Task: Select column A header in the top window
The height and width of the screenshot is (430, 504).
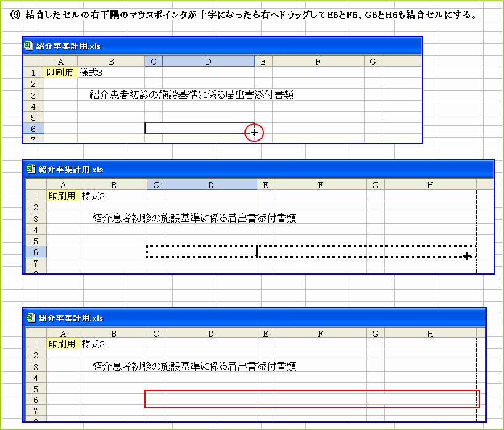Action: point(61,61)
